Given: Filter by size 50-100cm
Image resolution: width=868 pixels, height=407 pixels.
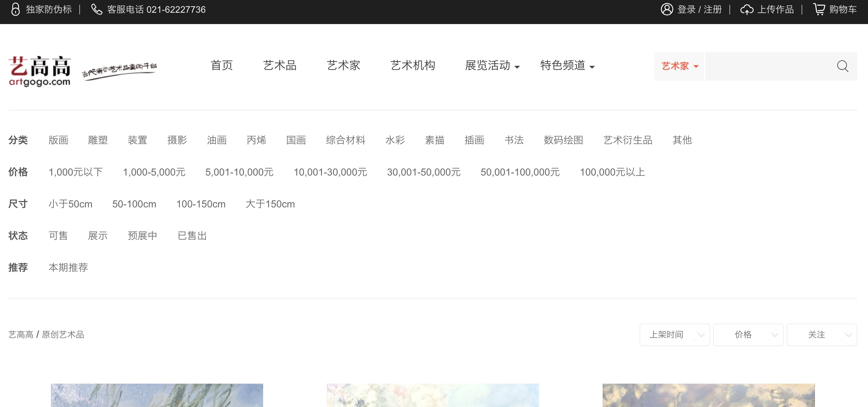Looking at the screenshot, I should click(x=134, y=204).
